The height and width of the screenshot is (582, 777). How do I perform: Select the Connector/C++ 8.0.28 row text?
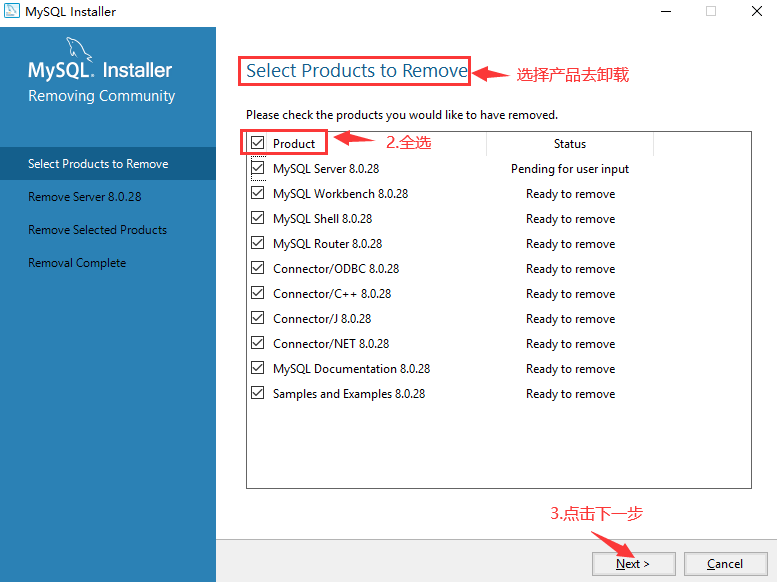coord(332,294)
